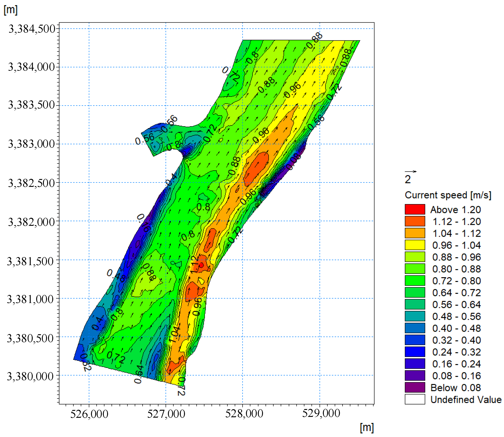Click the 3,380,000 y-axis label
The width and height of the screenshot is (504, 437).
coord(30,376)
